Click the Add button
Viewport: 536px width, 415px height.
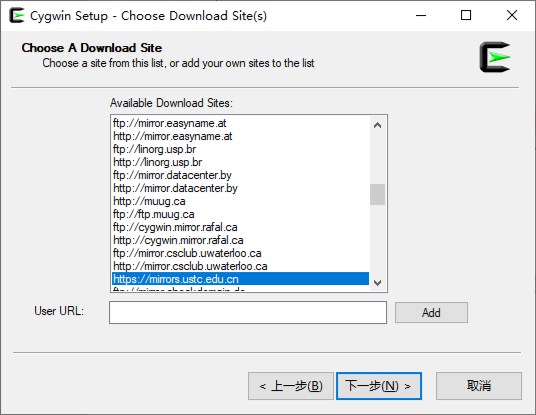click(x=431, y=312)
